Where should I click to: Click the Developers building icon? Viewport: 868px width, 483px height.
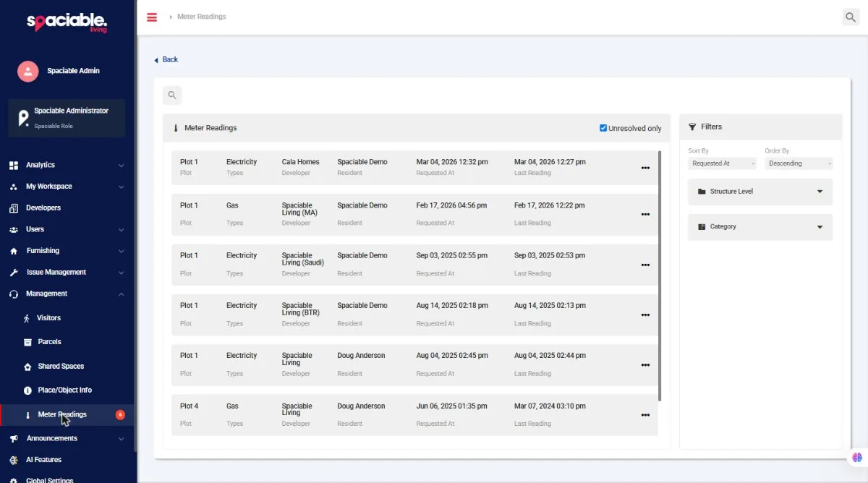(x=14, y=208)
